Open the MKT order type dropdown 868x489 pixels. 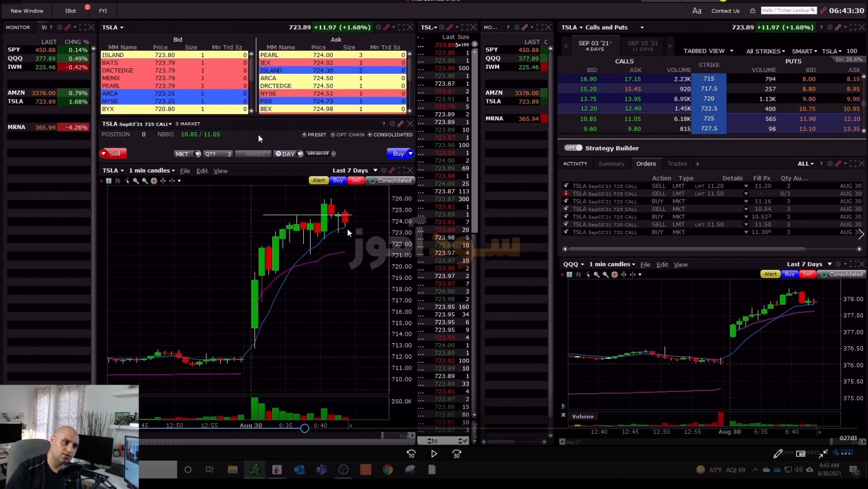[187, 154]
